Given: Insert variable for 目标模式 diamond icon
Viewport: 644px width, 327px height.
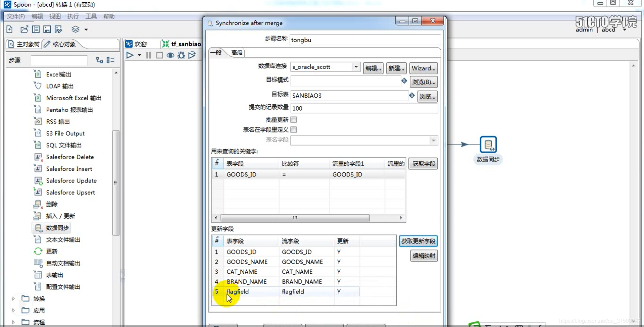Looking at the screenshot, I should pos(404,81).
